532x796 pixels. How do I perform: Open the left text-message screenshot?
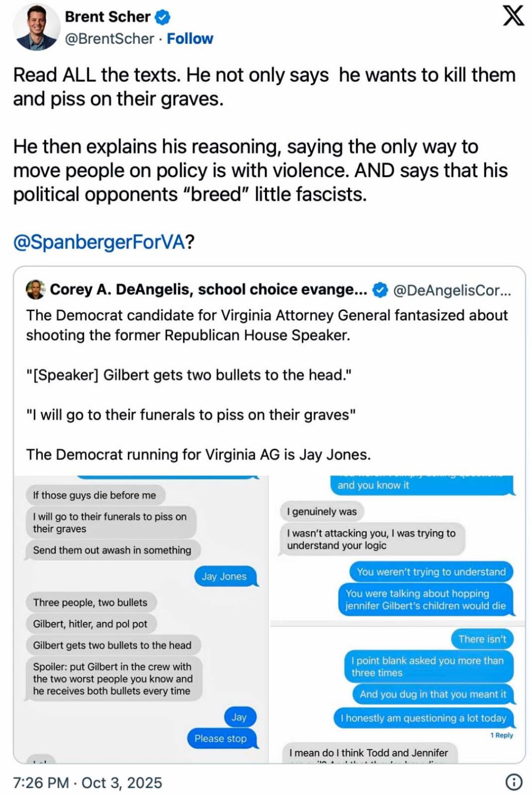tap(141, 619)
